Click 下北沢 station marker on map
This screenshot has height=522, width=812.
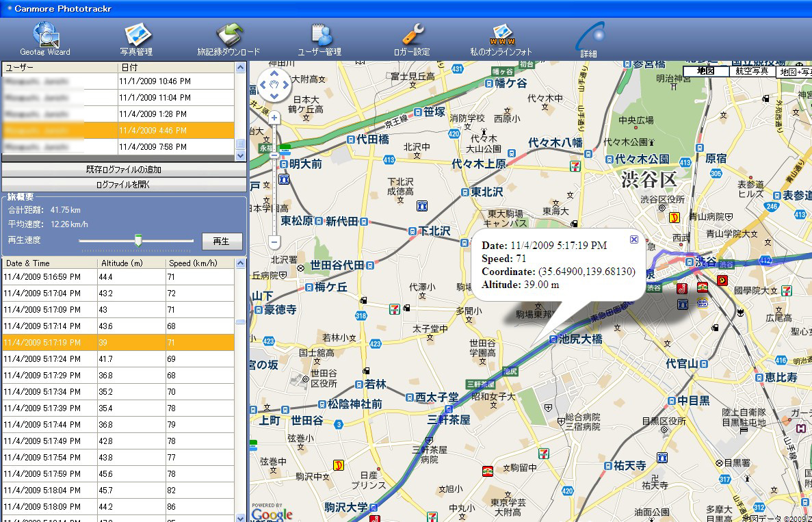click(412, 231)
